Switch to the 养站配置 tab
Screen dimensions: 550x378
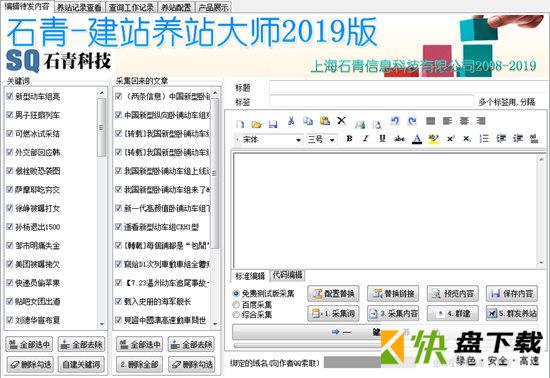click(x=176, y=7)
